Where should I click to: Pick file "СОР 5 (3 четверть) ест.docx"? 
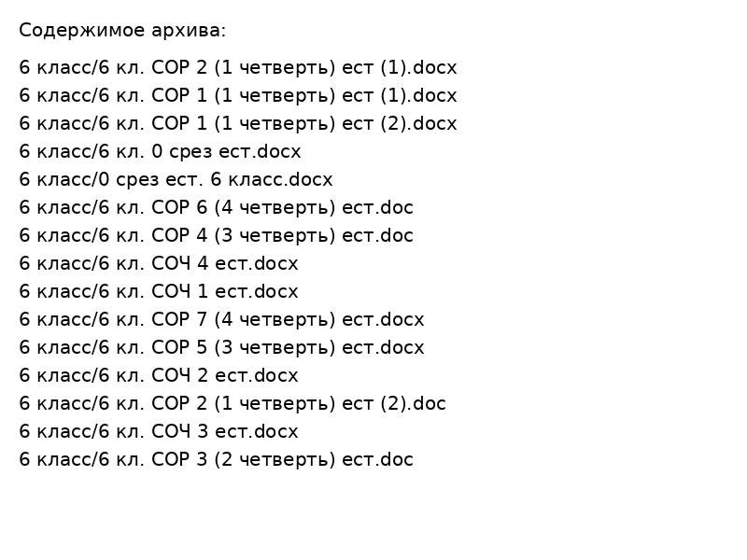click(221, 348)
